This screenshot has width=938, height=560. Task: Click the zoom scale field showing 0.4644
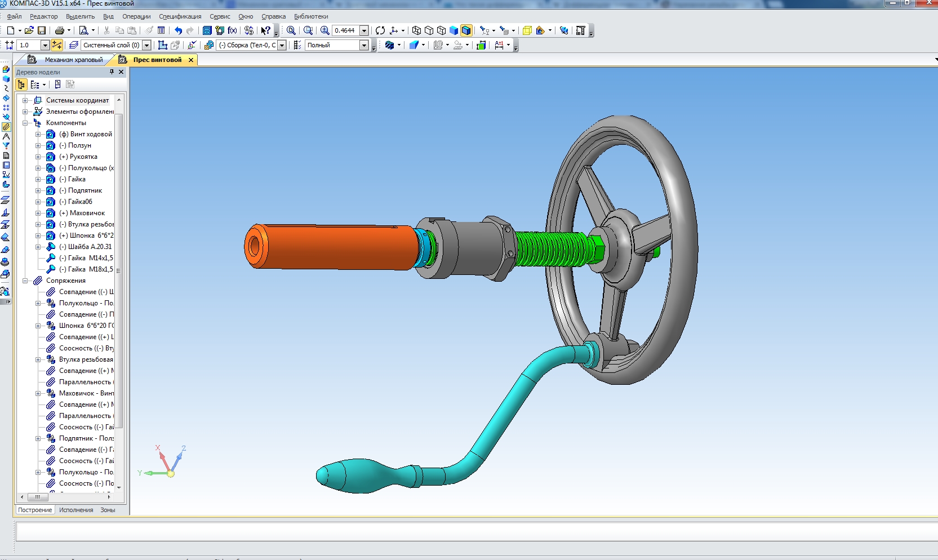345,30
